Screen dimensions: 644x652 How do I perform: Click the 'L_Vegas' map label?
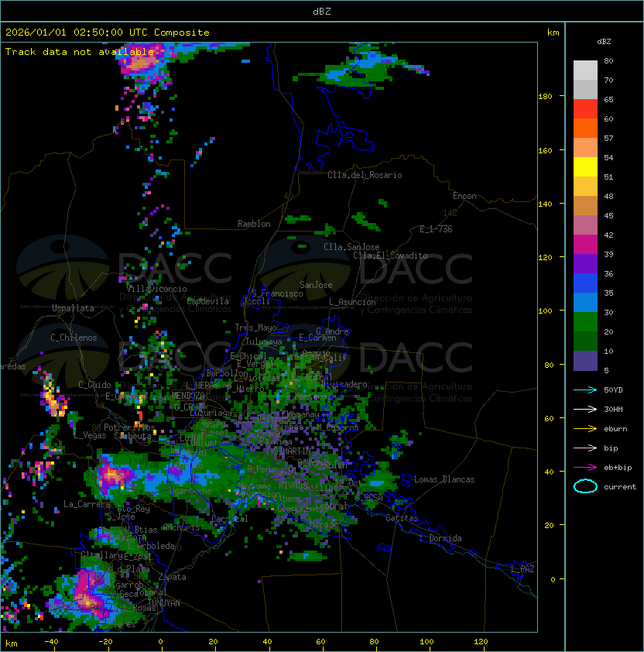(90, 435)
